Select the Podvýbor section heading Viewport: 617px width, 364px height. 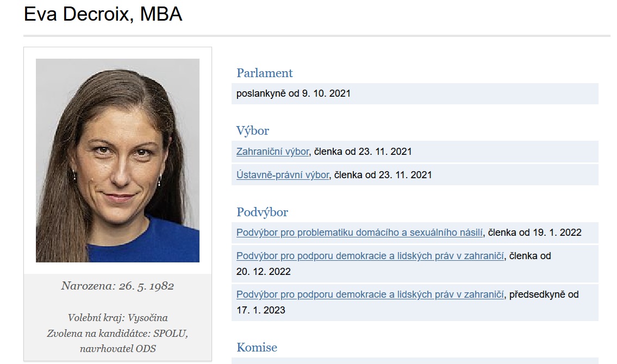(x=262, y=212)
